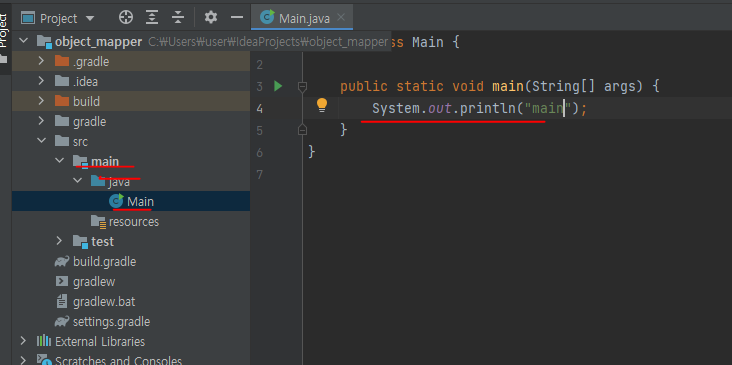The width and height of the screenshot is (732, 365).
Task: Collapse the object_mapper project root
Action: (23, 41)
